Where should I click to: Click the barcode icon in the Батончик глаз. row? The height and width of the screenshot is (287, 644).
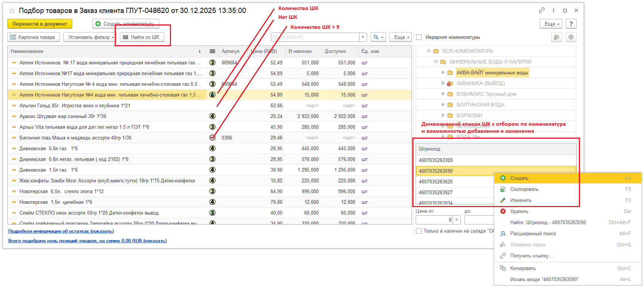(x=212, y=138)
